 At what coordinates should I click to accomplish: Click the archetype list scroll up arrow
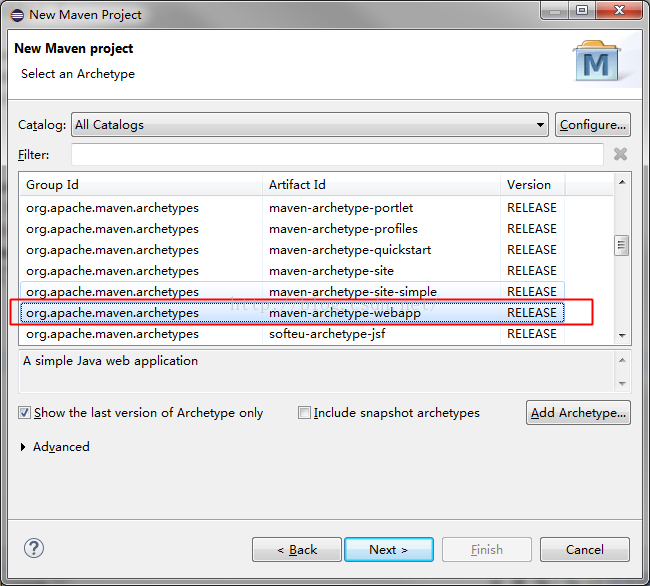pyautogui.click(x=622, y=182)
